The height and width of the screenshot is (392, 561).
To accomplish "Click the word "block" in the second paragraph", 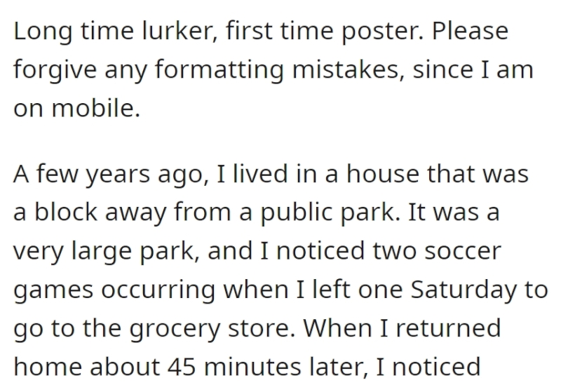I will tap(65, 212).
